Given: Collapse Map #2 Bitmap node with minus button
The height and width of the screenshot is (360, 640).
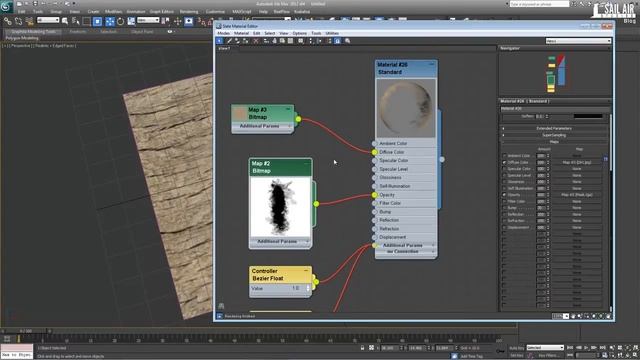Looking at the screenshot, I should click(307, 163).
